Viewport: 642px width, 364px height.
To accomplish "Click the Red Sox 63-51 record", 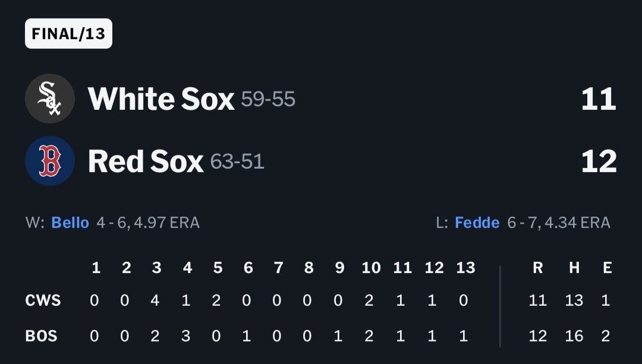I will [237, 161].
